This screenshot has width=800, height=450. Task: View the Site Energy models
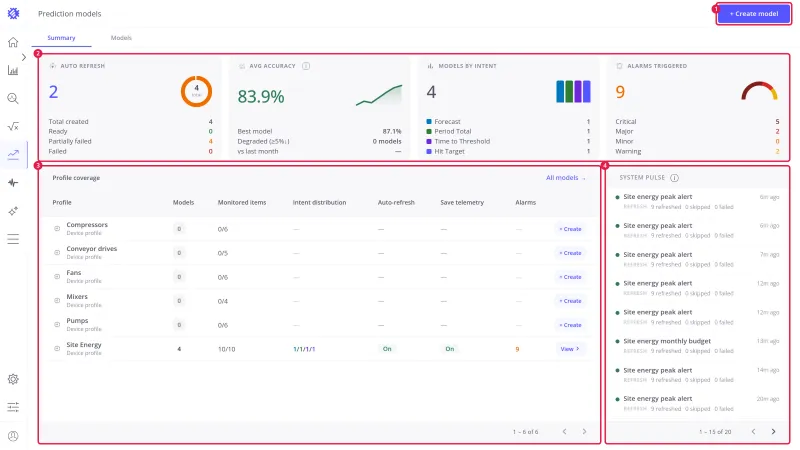tap(570, 349)
